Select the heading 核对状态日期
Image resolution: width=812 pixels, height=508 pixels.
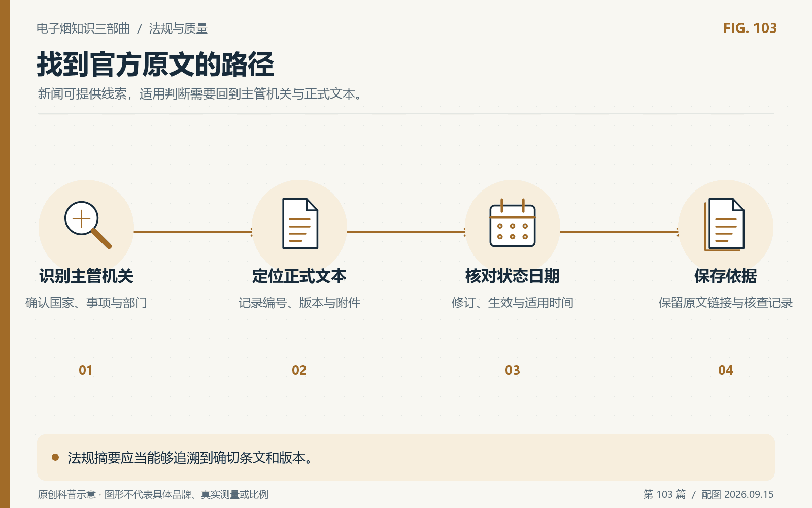pyautogui.click(x=513, y=276)
